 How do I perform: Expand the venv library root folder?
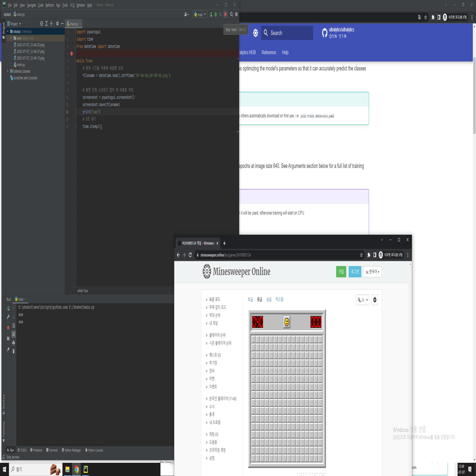[x=11, y=38]
